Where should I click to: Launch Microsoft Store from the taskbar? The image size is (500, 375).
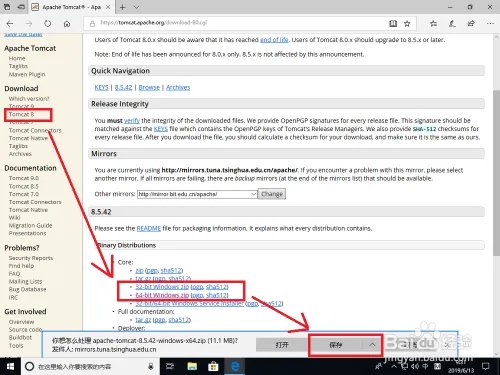coord(213,366)
